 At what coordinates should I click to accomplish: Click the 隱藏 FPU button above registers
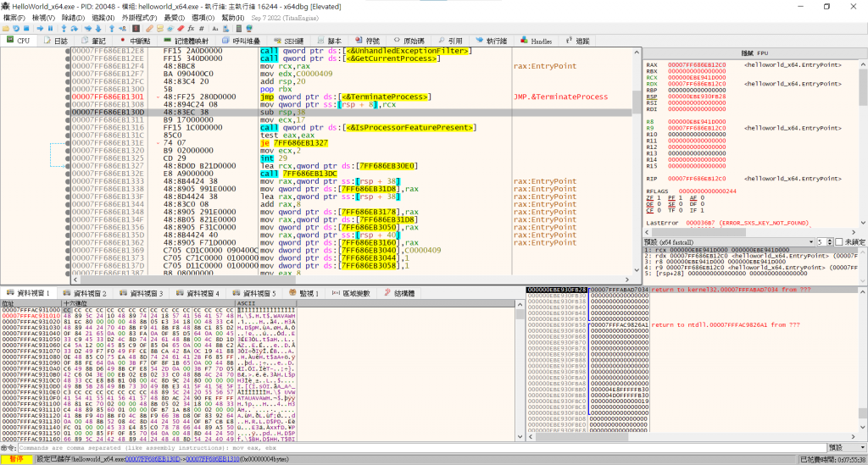(x=754, y=53)
